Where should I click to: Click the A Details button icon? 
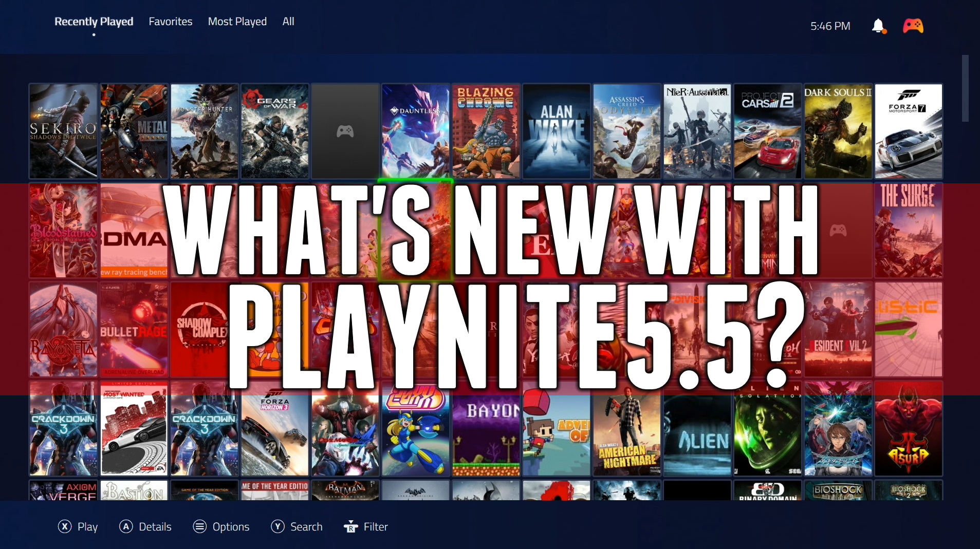pos(126,526)
